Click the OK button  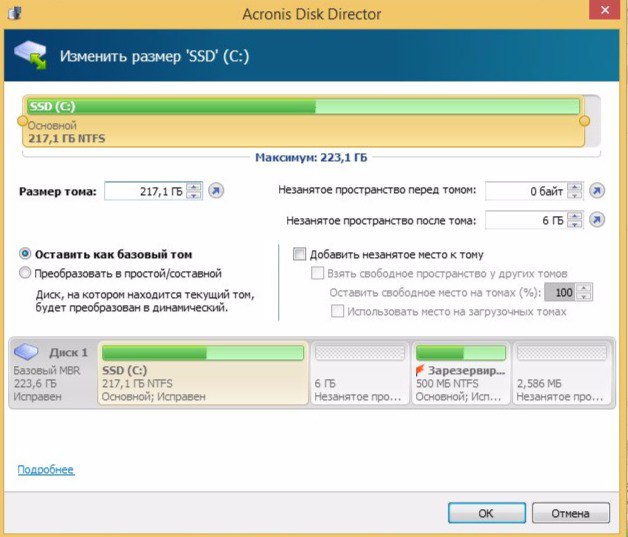tap(486, 513)
